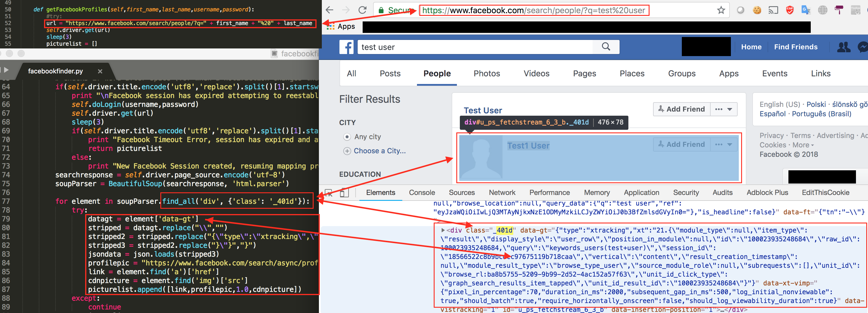Select the Any city radio option
This screenshot has width=868, height=313.
347,137
